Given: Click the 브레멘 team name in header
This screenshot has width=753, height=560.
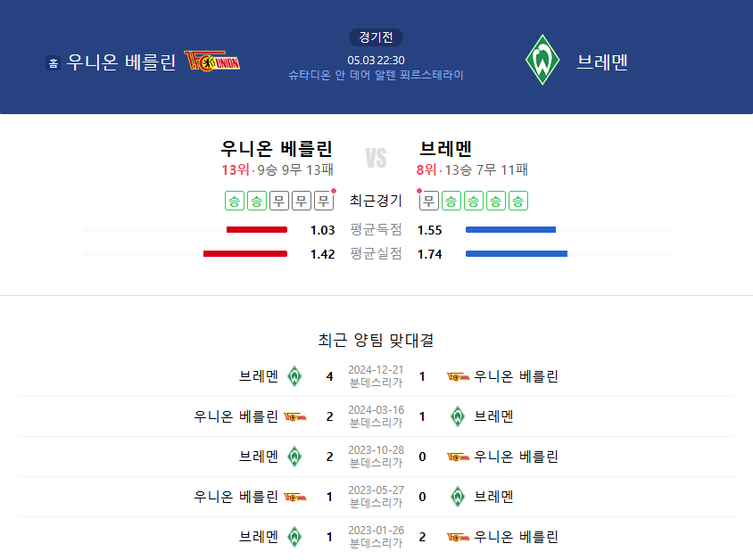Looking at the screenshot, I should [x=602, y=62].
